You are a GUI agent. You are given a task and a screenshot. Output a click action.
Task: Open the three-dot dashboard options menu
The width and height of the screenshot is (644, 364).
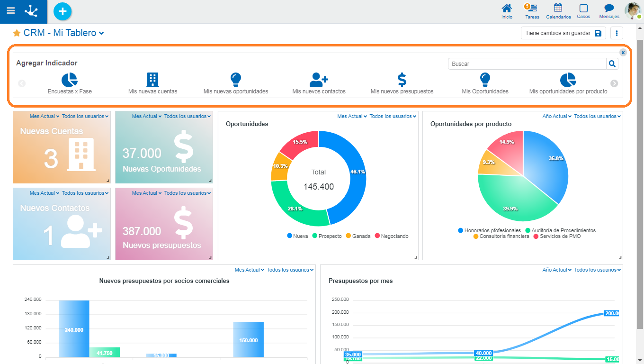[617, 33]
